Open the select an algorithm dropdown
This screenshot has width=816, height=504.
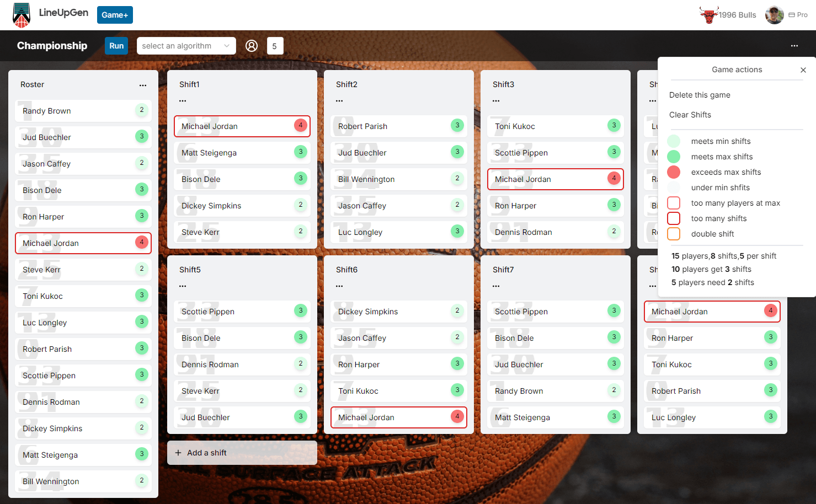186,46
